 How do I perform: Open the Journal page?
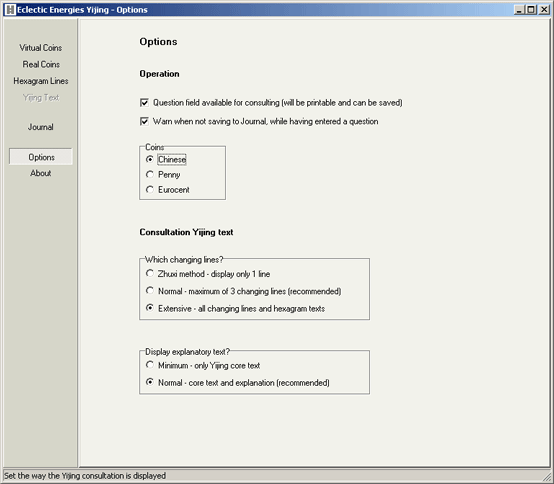(41, 127)
